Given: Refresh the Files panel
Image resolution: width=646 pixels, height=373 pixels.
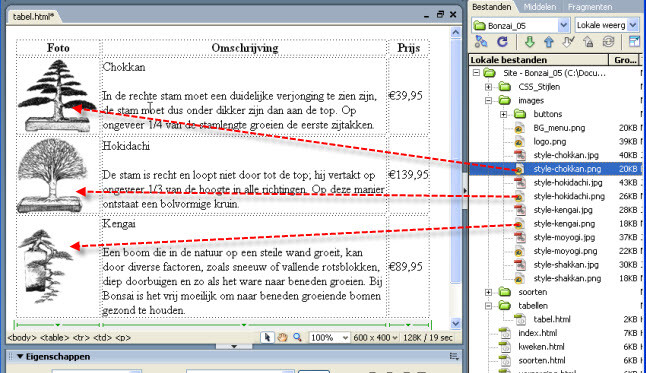Looking at the screenshot, I should [502, 42].
